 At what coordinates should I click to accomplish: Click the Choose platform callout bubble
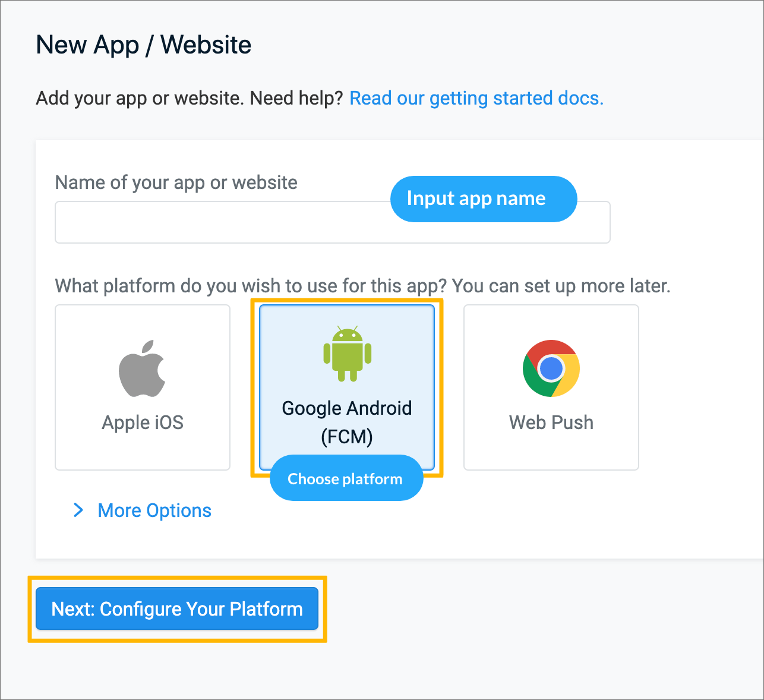[346, 478]
